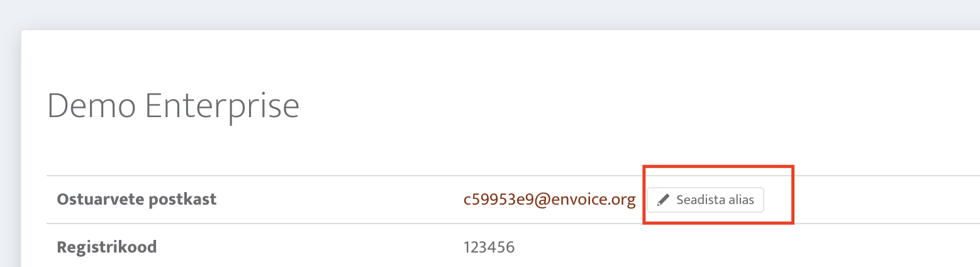The height and width of the screenshot is (267, 980).
Task: Open the Seadista alias button
Action: pyautogui.click(x=705, y=200)
